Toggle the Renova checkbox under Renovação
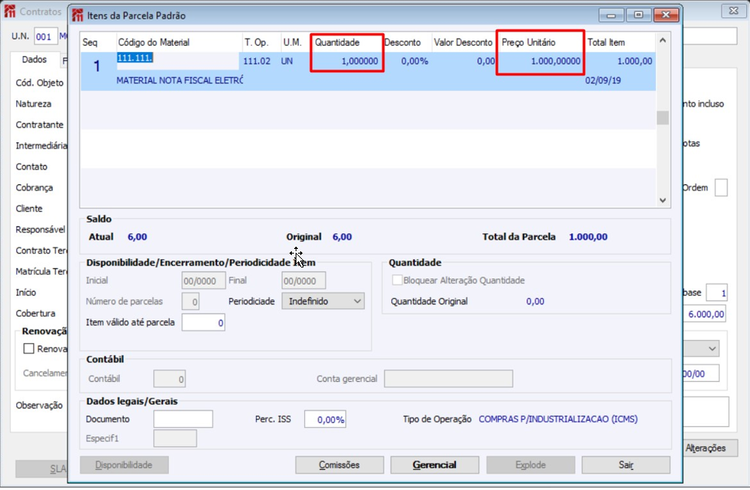750x490 pixels. click(x=29, y=348)
